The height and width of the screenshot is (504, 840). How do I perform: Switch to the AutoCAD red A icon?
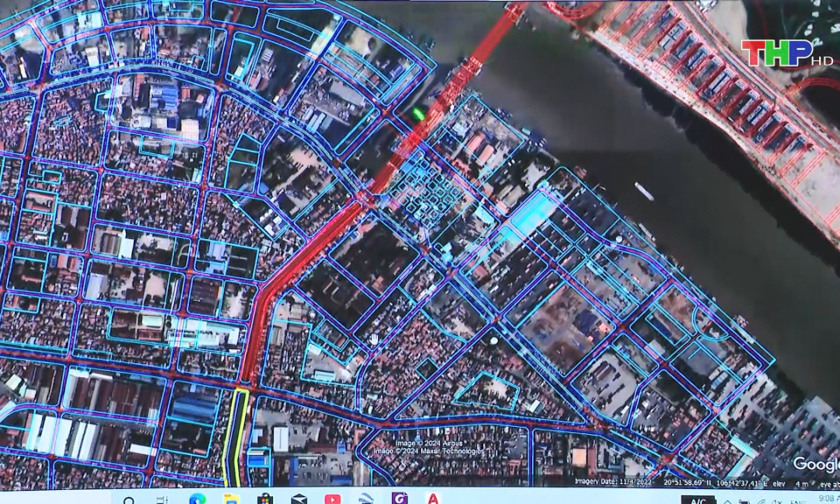point(433,500)
